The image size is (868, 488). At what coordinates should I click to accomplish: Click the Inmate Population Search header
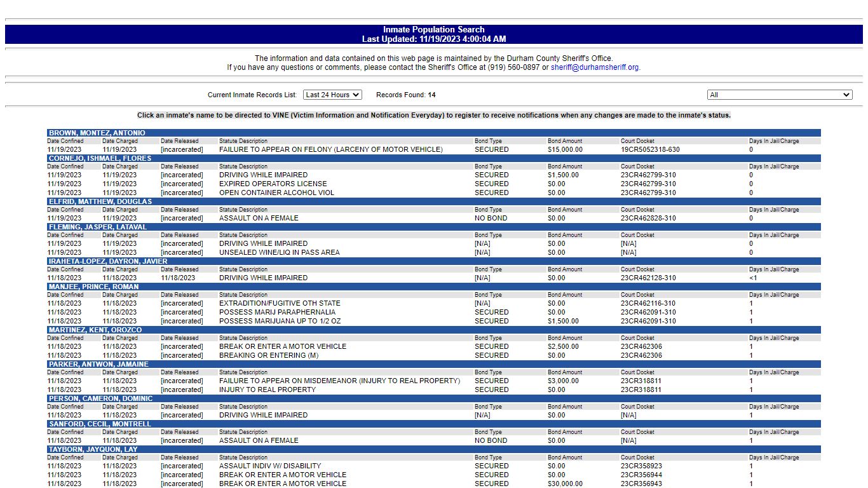(x=433, y=30)
